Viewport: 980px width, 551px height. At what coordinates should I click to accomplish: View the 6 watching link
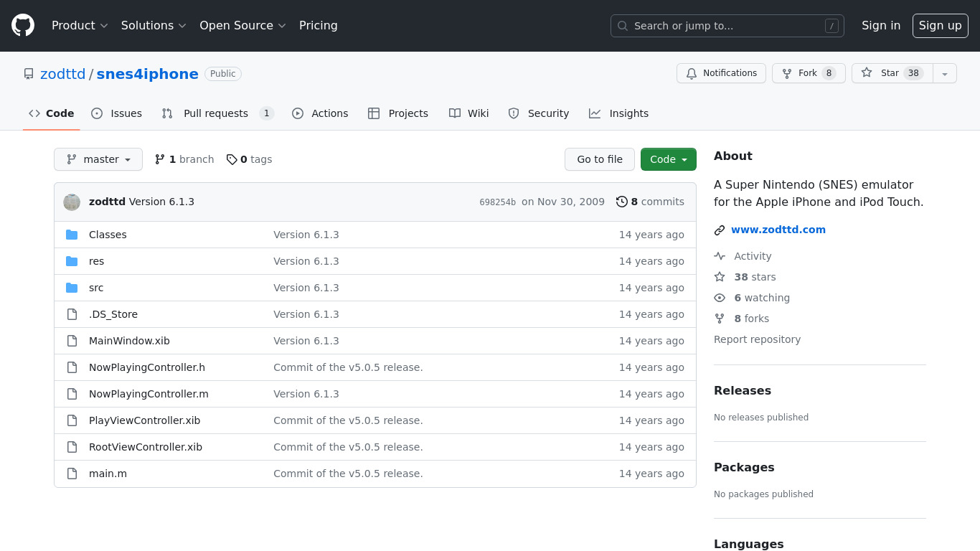[x=752, y=298]
